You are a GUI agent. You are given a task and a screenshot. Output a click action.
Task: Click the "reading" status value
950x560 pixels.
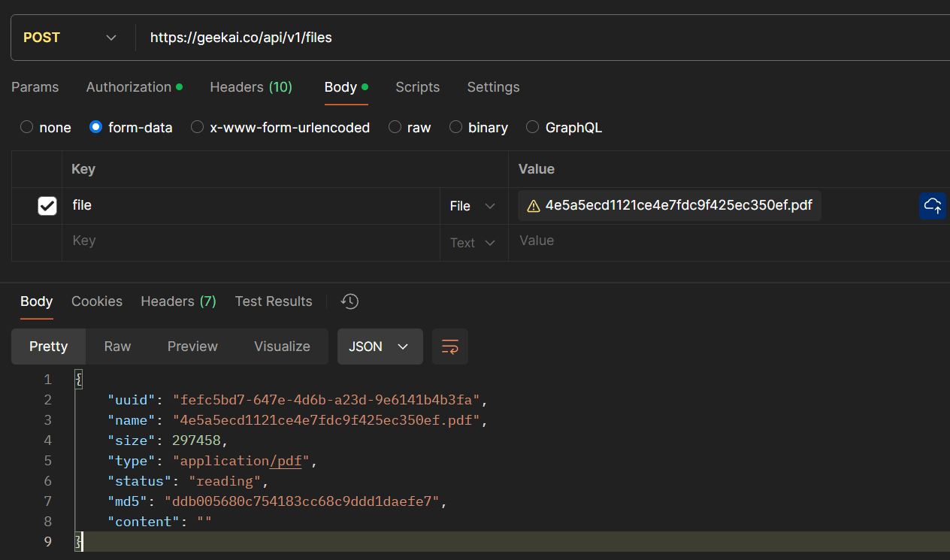coord(225,481)
